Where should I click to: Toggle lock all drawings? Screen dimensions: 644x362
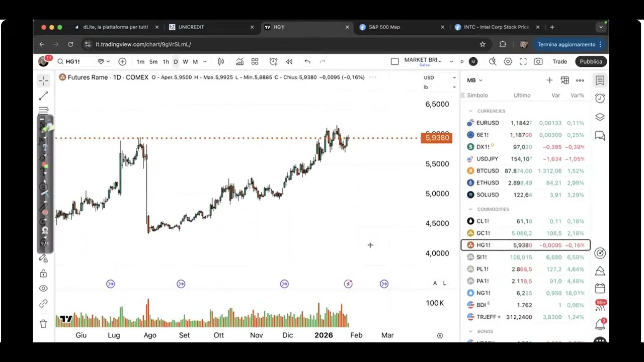(43, 274)
